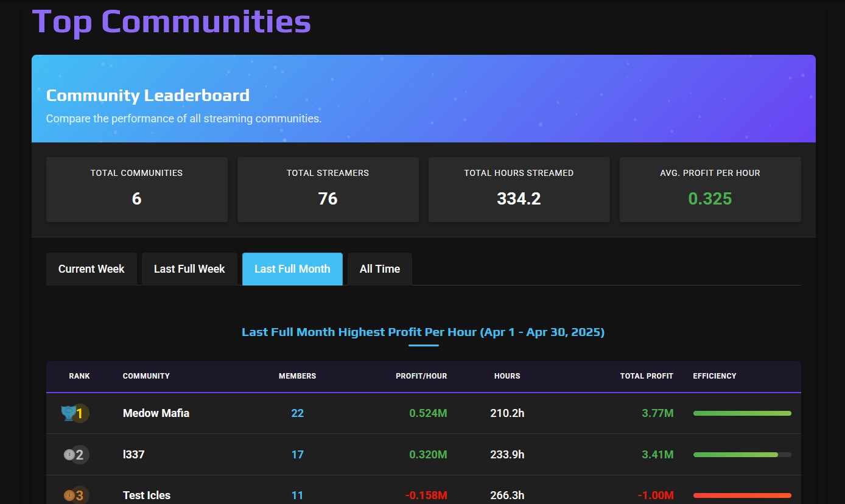Click the Hours column header
This screenshot has width=845, height=504.
[507, 376]
